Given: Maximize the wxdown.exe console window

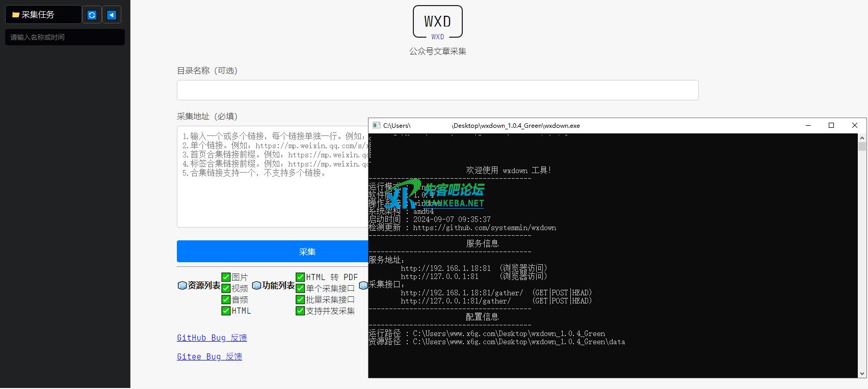Looking at the screenshot, I should 831,125.
